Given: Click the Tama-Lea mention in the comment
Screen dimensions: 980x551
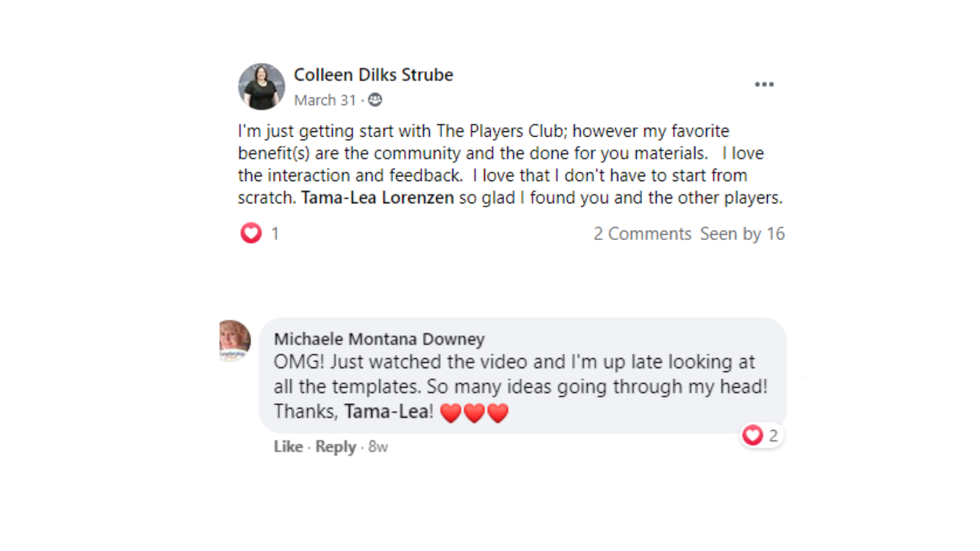Looking at the screenshot, I should click(x=387, y=411).
